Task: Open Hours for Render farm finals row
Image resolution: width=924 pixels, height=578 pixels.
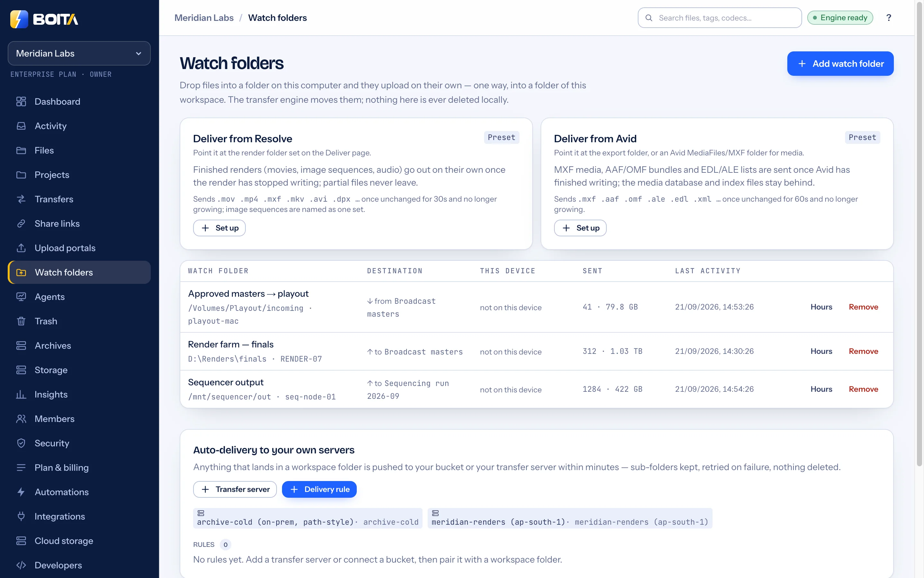Action: coord(821,351)
